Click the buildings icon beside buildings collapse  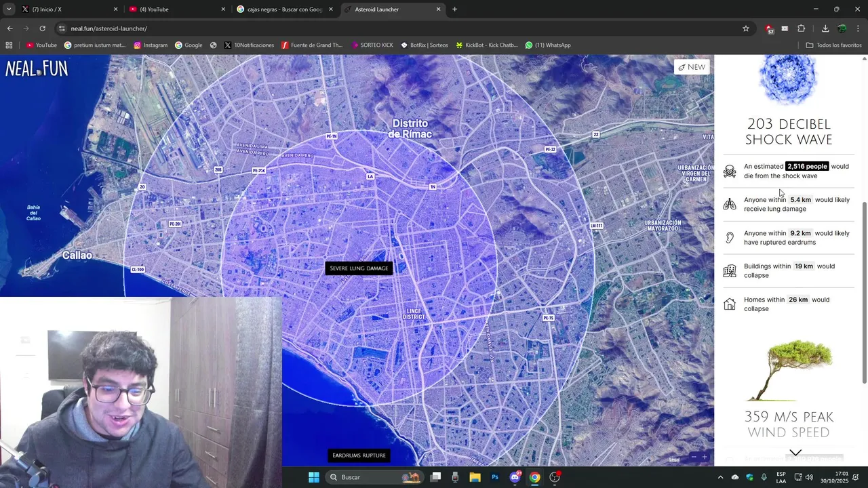(730, 270)
